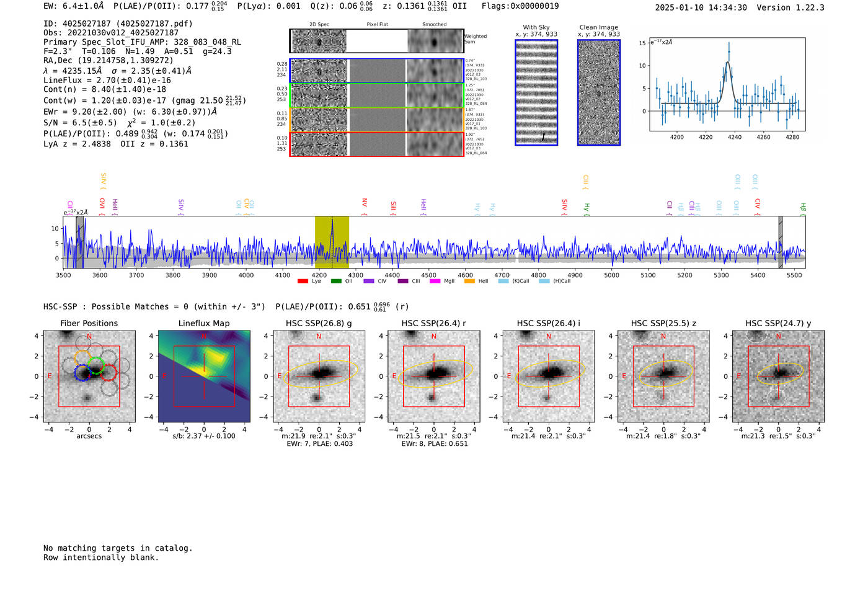This screenshot has width=868, height=591.
Task: Click the EWr: 8, PLAE: 0.651 caption
Action: pyautogui.click(x=434, y=444)
